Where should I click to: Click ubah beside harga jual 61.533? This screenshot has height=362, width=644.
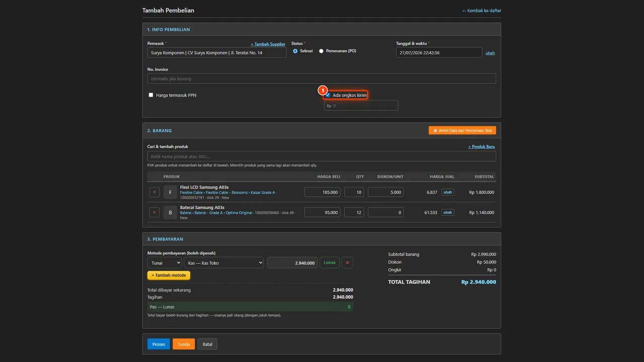pyautogui.click(x=448, y=212)
